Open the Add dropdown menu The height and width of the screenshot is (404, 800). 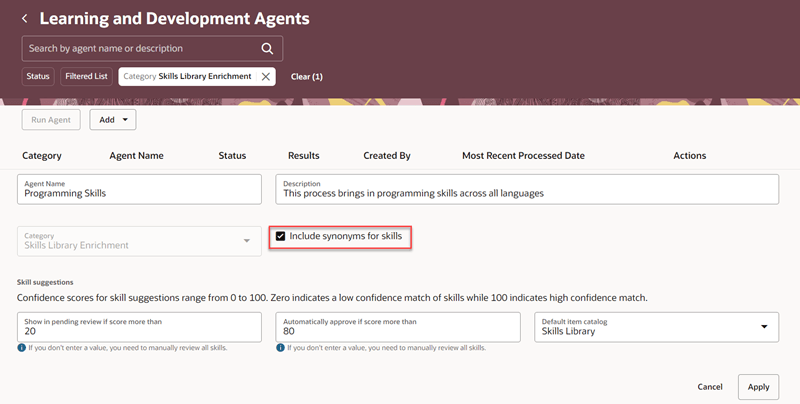tap(113, 120)
